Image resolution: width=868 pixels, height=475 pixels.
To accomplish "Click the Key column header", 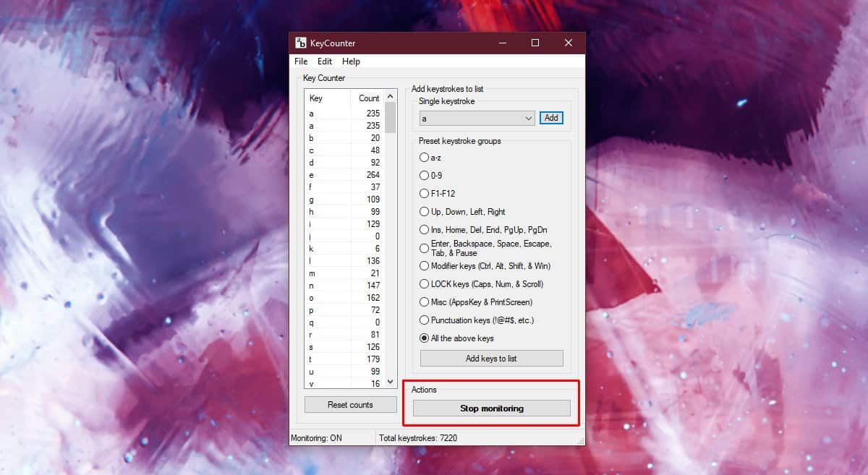I will pyautogui.click(x=328, y=98).
